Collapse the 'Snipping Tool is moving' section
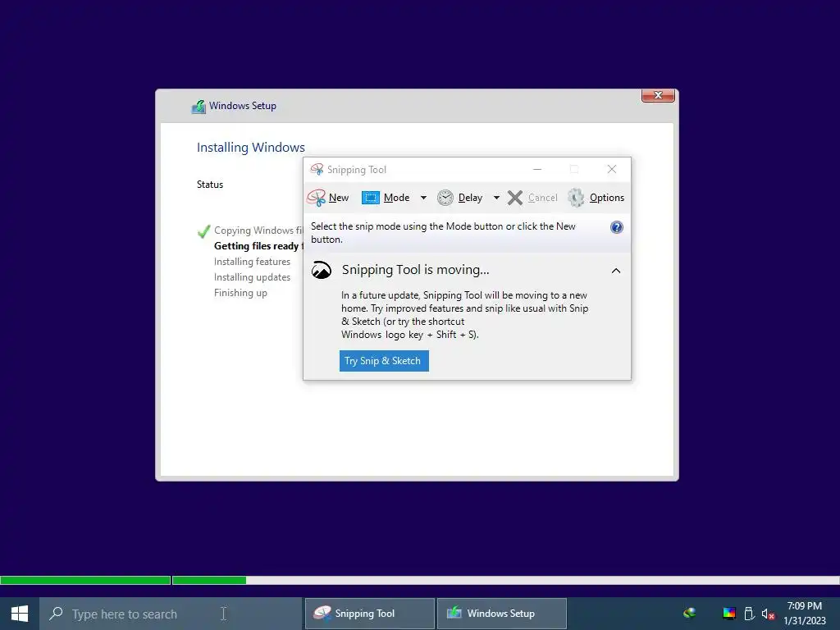The image size is (840, 630). click(x=616, y=271)
